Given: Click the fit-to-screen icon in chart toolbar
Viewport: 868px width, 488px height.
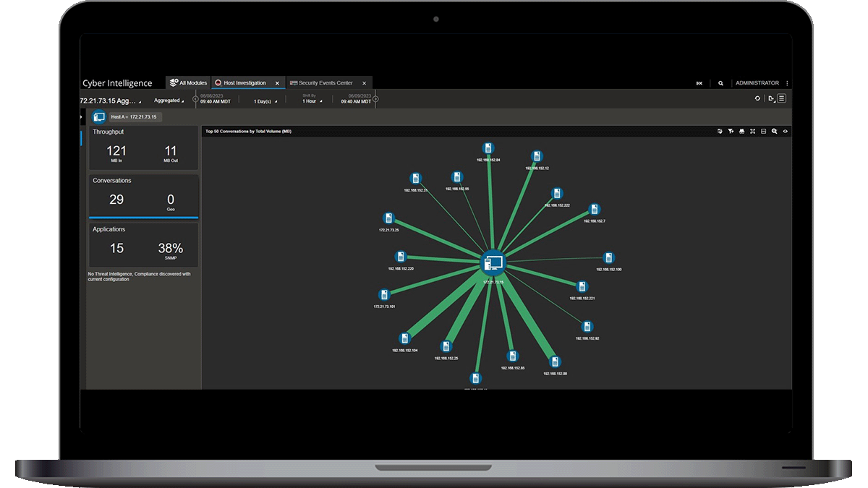Looking at the screenshot, I should click(x=753, y=132).
